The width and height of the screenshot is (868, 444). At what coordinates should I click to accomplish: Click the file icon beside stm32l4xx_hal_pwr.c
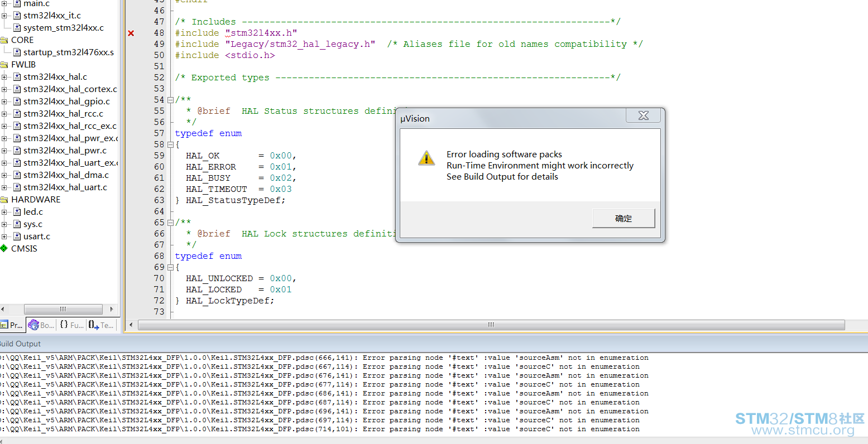coord(17,151)
